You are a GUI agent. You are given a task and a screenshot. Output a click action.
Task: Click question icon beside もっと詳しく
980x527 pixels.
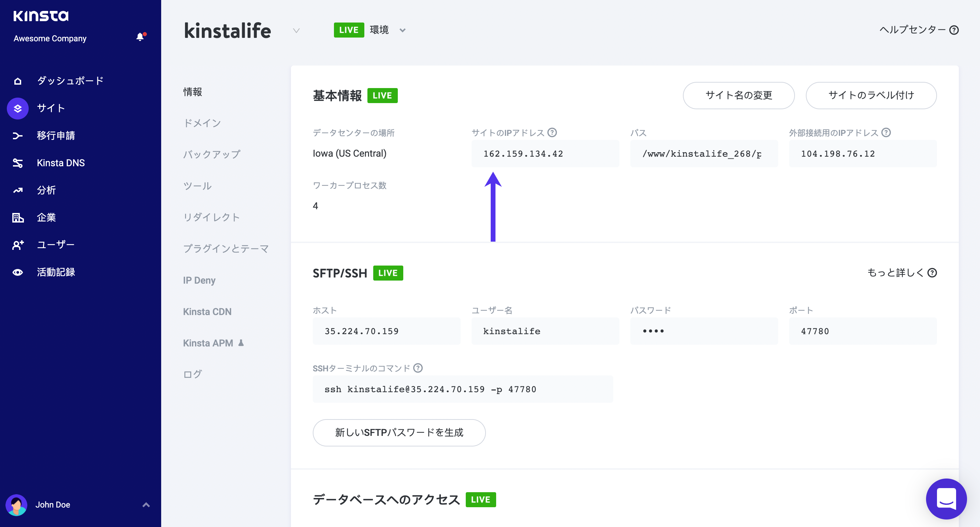[x=932, y=273]
